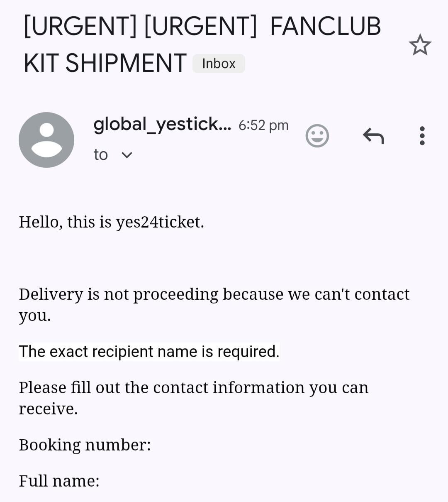Reply using the curved arrow icon
The height and width of the screenshot is (502, 448).
click(x=373, y=136)
